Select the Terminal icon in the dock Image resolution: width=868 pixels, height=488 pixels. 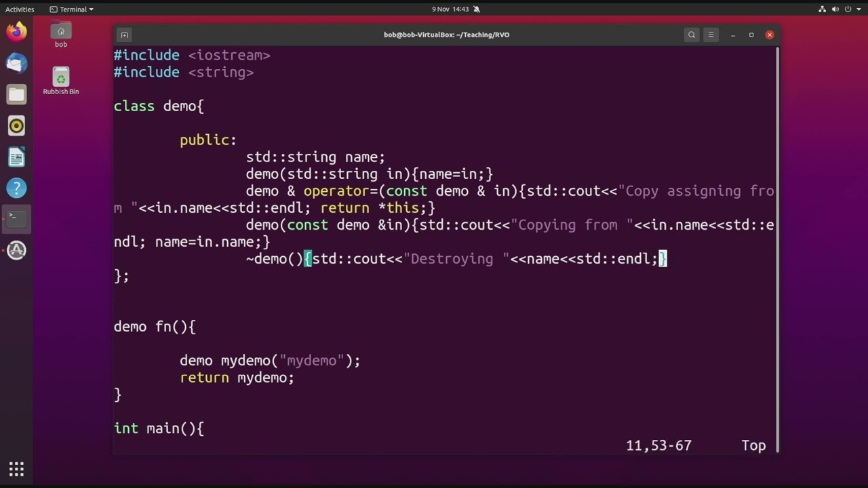pos(16,219)
